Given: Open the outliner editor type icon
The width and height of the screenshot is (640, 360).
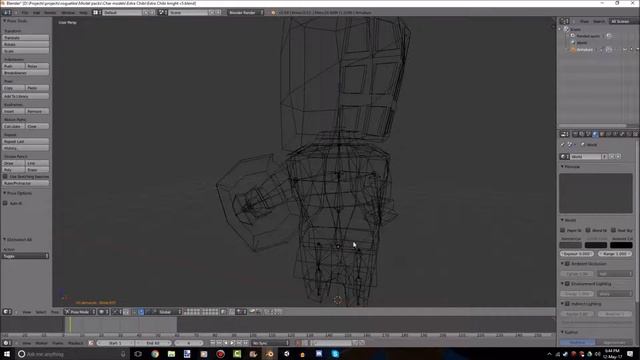Looking at the screenshot, I should [x=564, y=21].
